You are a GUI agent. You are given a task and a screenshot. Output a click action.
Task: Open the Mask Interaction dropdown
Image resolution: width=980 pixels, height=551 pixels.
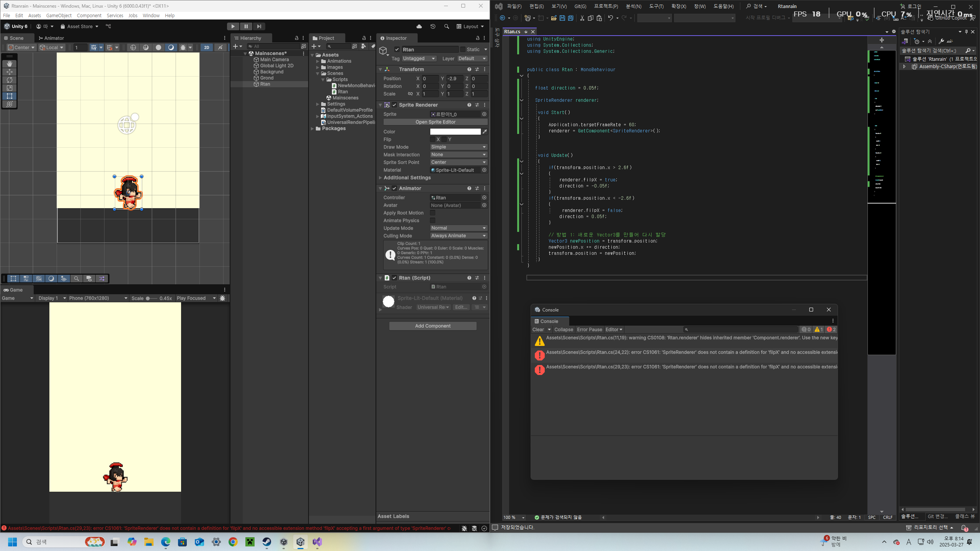459,155
